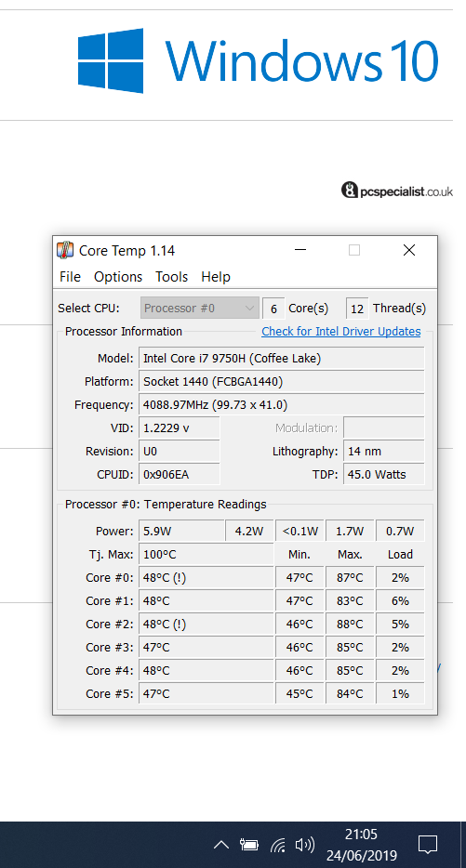The width and height of the screenshot is (466, 868).
Task: Click the Core #0 temperature reading field
Action: (206, 577)
